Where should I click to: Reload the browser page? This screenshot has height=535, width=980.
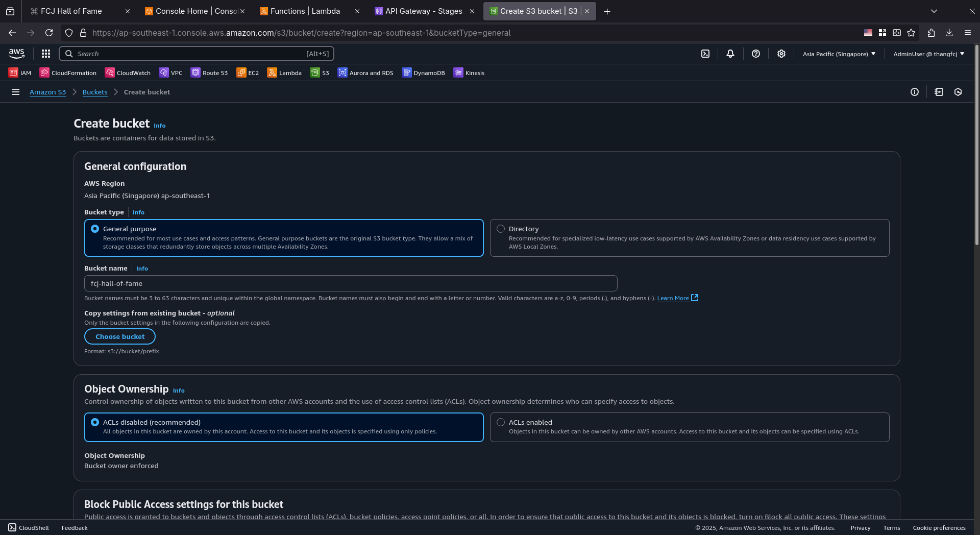[49, 33]
